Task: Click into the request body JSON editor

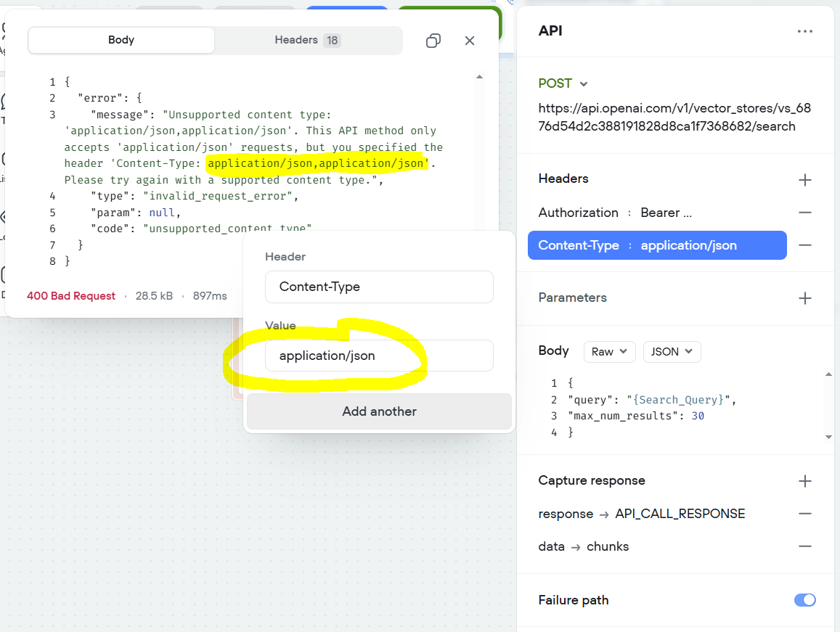Action: pos(685,408)
